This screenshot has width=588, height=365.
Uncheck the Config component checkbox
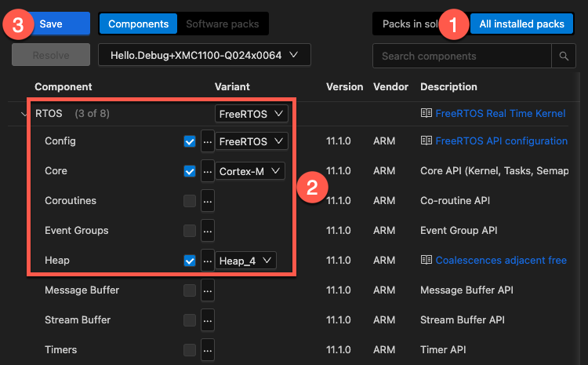(189, 141)
